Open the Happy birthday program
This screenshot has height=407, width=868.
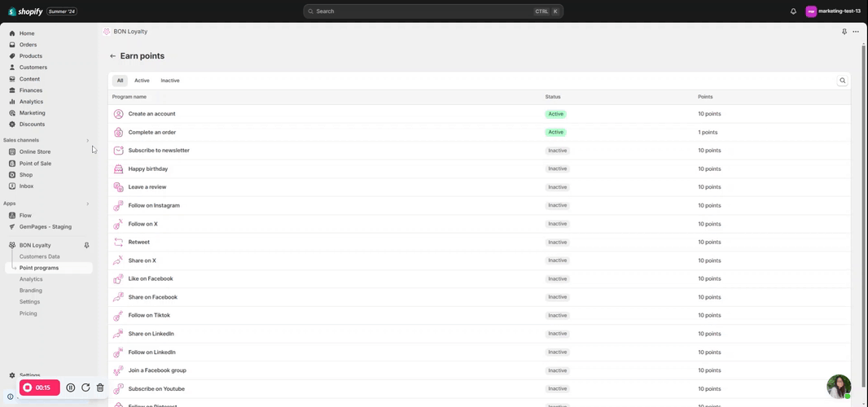pyautogui.click(x=148, y=168)
